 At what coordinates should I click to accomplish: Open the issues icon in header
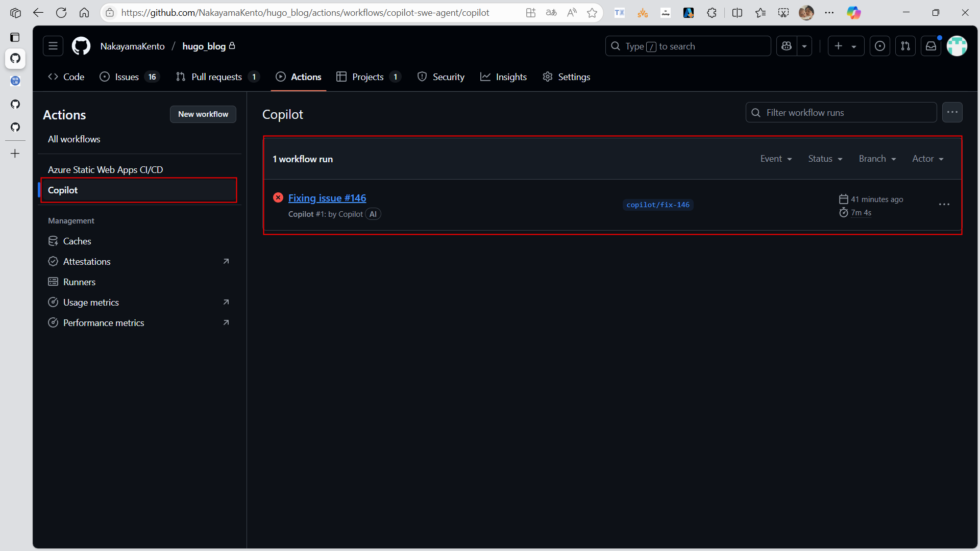coord(880,46)
